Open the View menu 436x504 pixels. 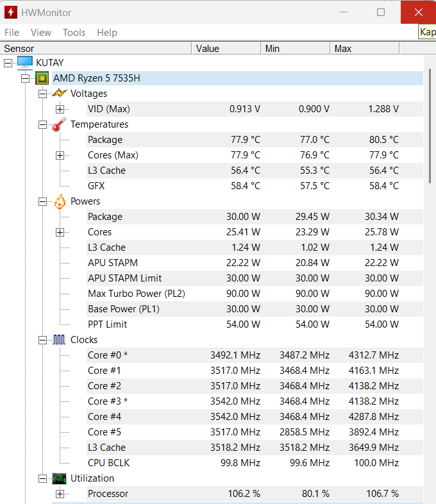point(41,33)
